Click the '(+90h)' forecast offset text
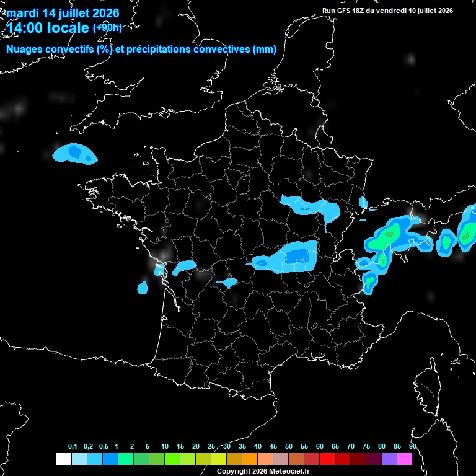This screenshot has width=476, height=476. point(107,28)
